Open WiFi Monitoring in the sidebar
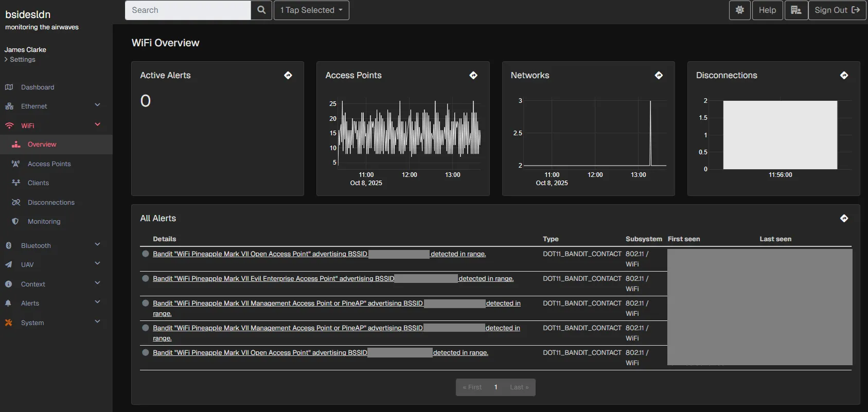This screenshot has height=412, width=868. click(44, 222)
